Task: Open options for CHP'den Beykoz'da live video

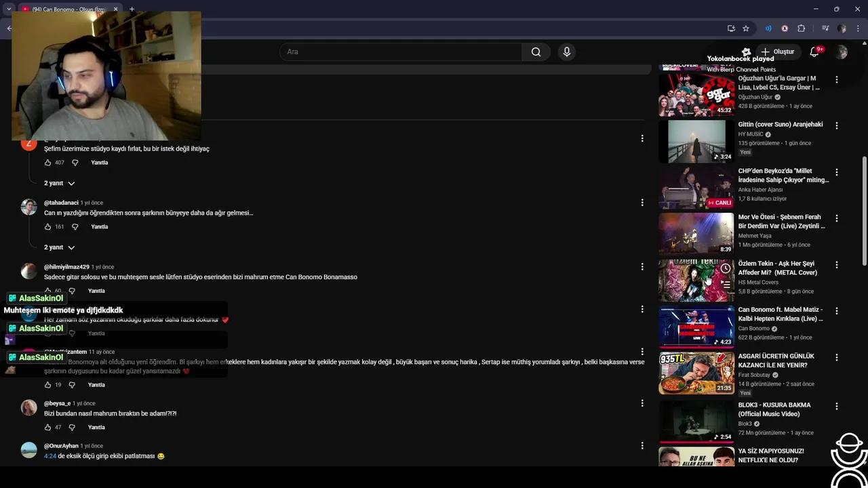Action: [x=837, y=172]
